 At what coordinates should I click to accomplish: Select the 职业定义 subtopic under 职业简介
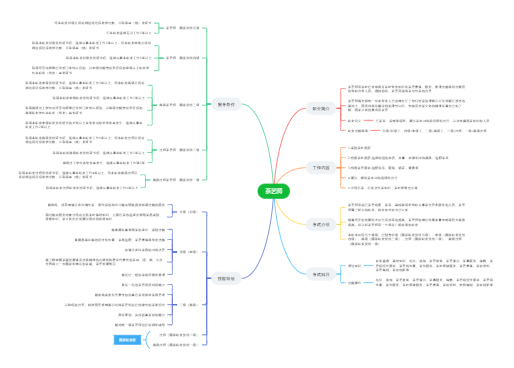pos(354,121)
